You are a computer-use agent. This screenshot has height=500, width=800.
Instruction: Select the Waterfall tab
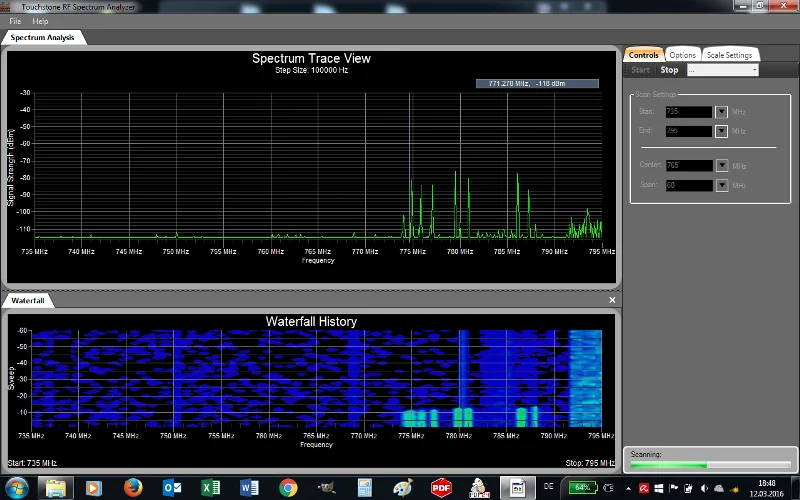pos(28,301)
